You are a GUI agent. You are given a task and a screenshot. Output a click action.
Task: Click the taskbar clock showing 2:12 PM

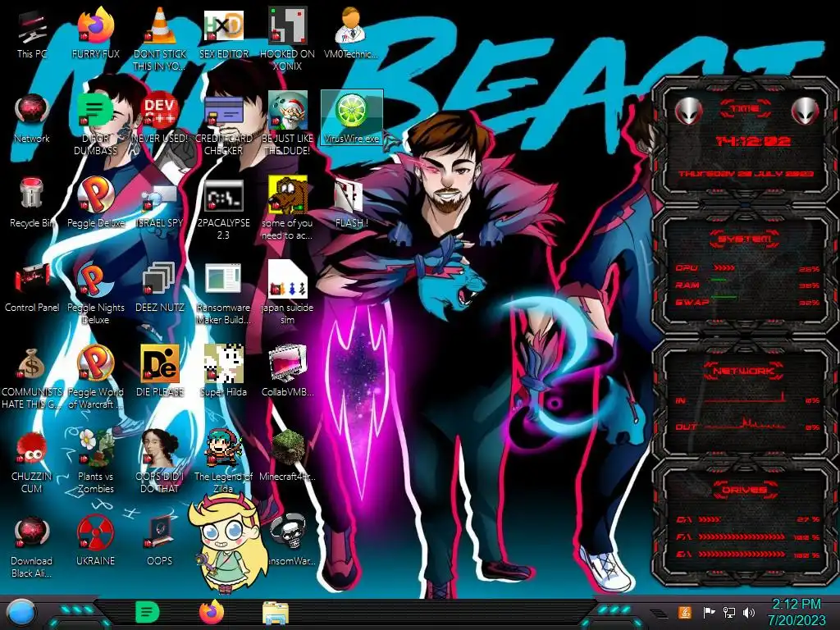796,612
